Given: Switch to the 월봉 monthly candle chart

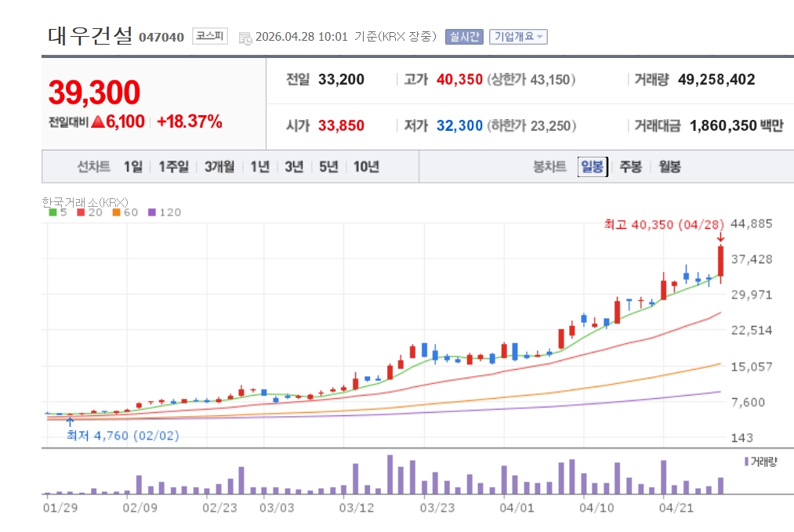Looking at the screenshot, I should pyautogui.click(x=669, y=166).
